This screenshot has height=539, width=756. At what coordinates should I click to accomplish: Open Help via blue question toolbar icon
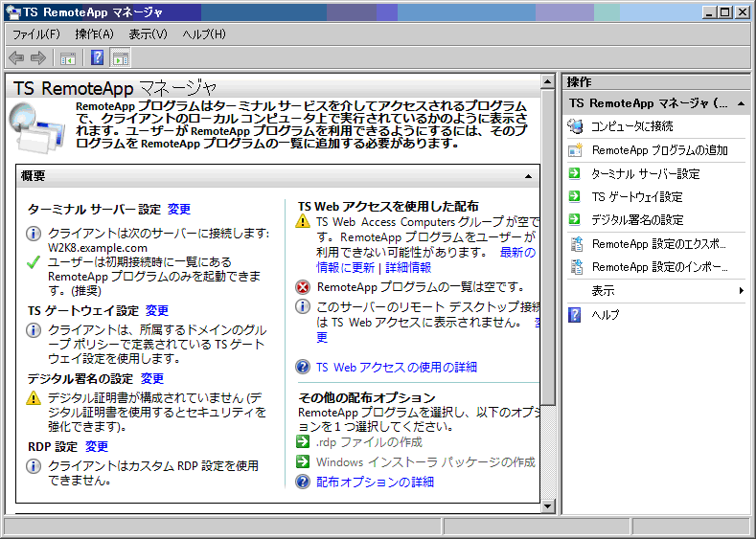[x=97, y=58]
